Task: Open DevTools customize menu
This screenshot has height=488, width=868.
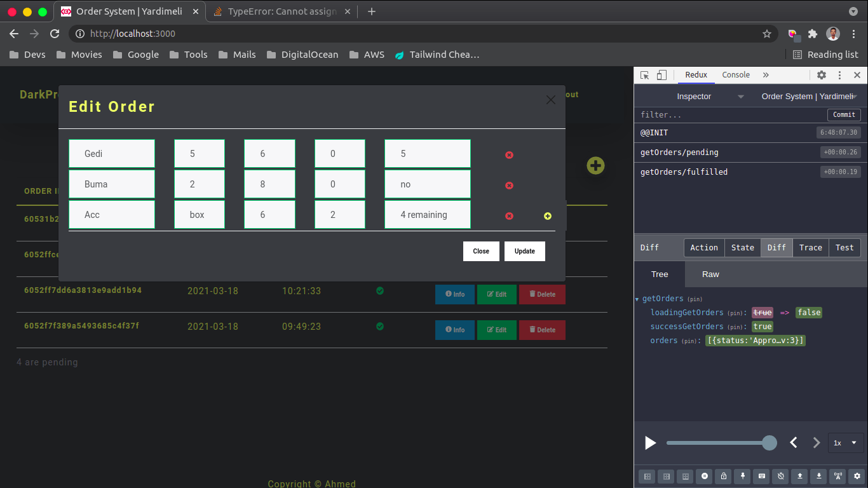Action: click(839, 75)
